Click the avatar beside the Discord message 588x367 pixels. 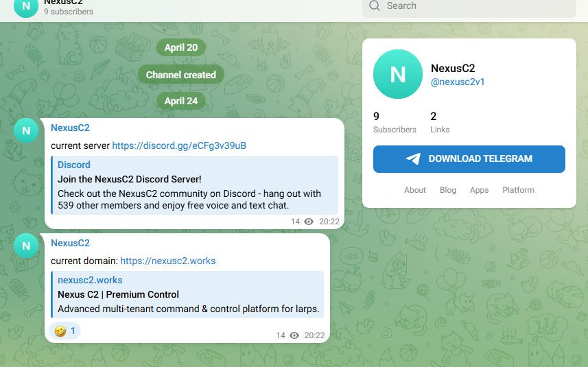[x=26, y=130]
